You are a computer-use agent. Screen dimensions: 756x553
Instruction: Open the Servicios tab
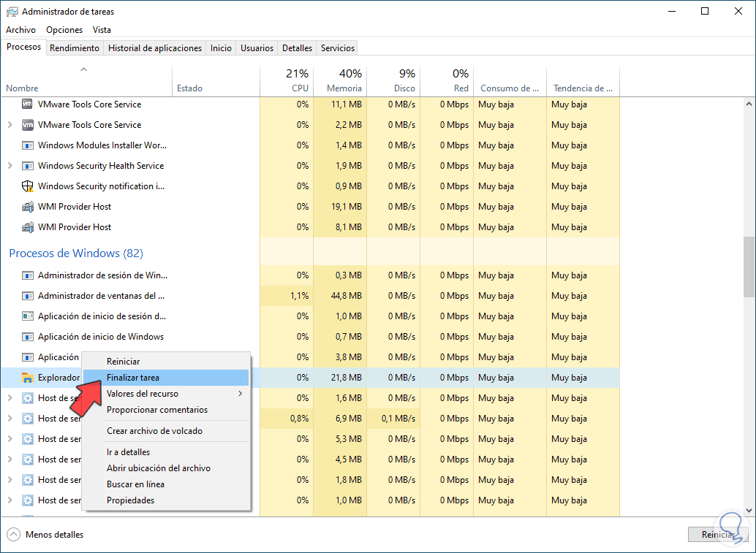[338, 48]
